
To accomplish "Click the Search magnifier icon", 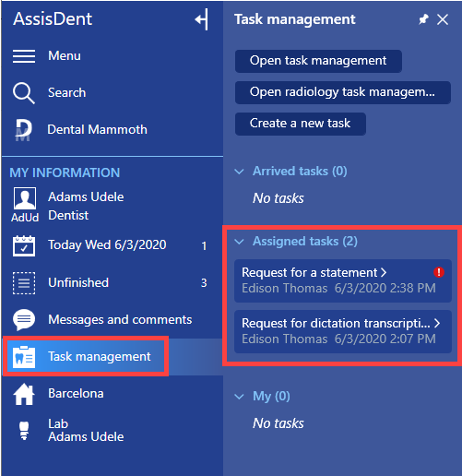I will [x=24, y=93].
